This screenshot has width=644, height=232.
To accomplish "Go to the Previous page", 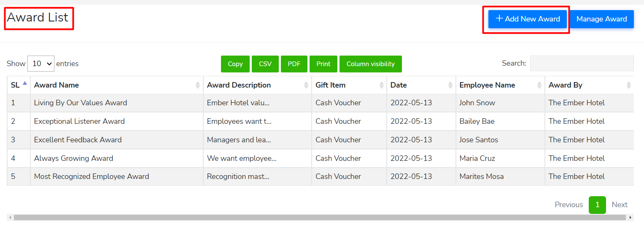I will click(569, 205).
